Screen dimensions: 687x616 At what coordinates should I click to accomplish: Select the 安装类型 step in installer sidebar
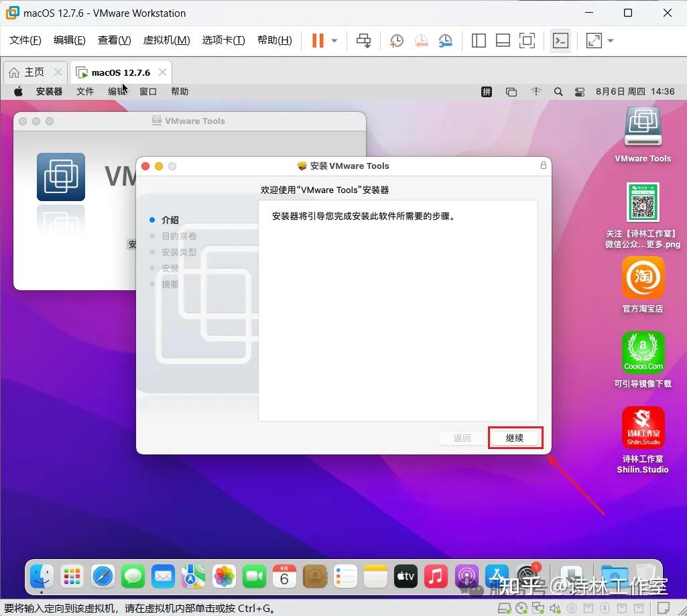[179, 252]
